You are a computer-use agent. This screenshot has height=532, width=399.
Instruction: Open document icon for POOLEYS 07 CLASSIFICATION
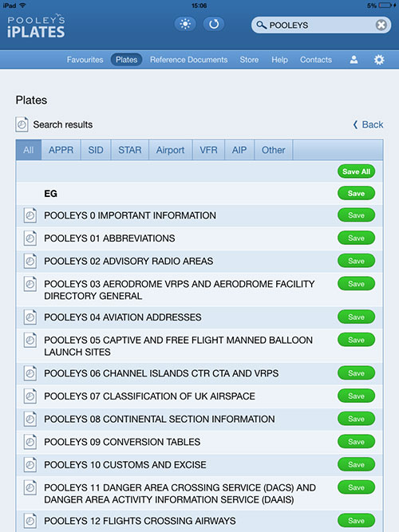tap(30, 396)
